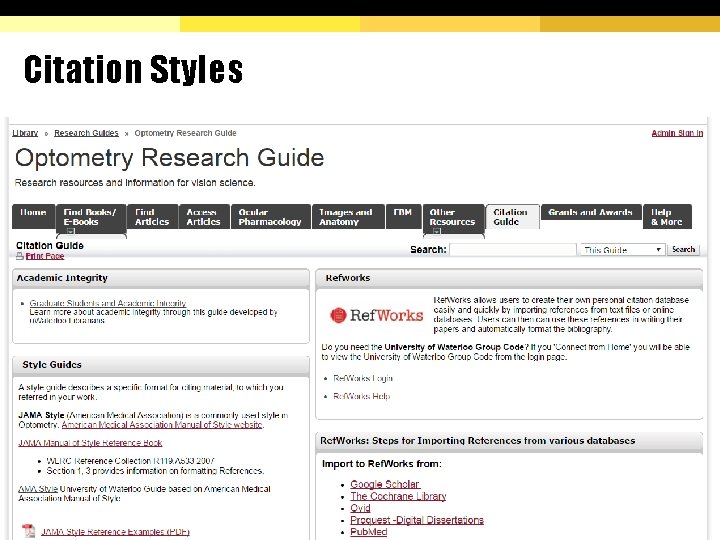Image resolution: width=720 pixels, height=540 pixels.
Task: Click the Section 1, 3 provides information bullet
Action: (x=155, y=471)
